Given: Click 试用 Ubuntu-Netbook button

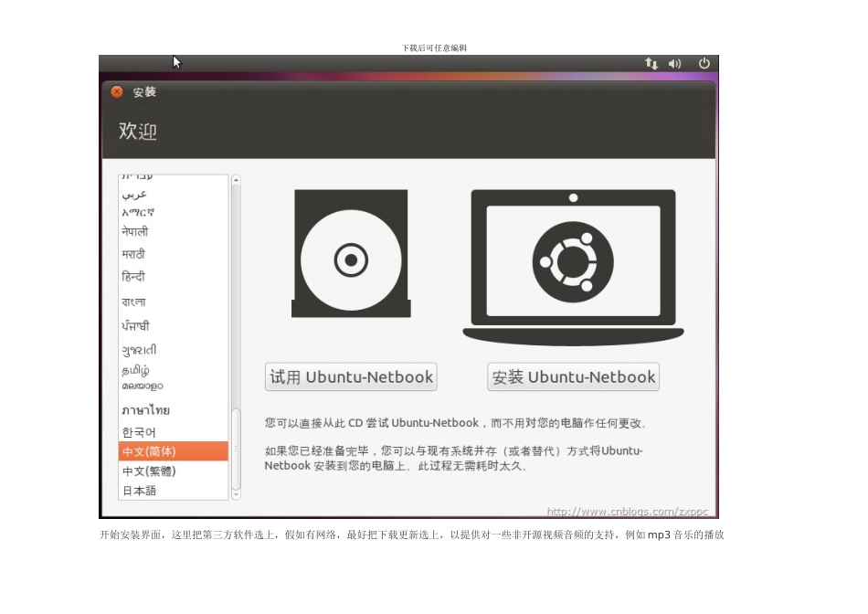Looking at the screenshot, I should 351,377.
